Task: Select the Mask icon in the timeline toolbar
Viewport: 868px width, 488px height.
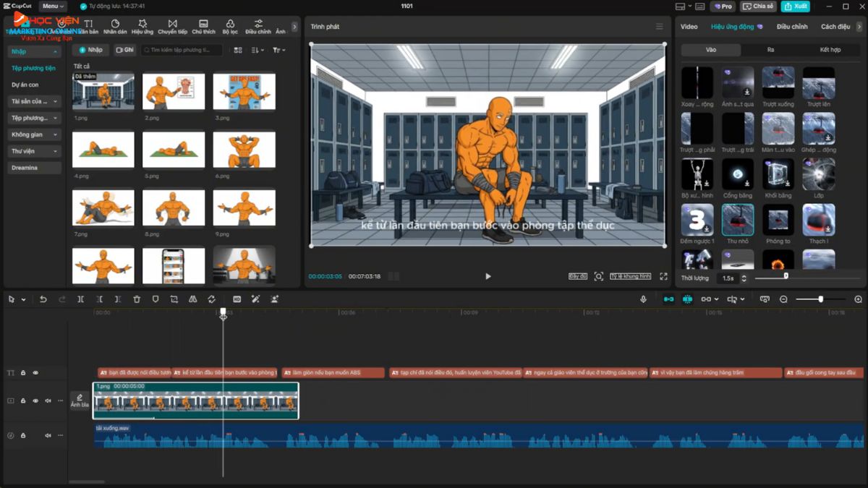Action: tap(156, 299)
